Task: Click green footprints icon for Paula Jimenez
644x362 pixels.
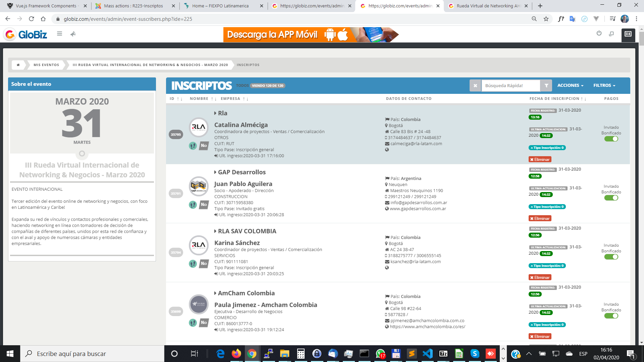Action: 193,323
